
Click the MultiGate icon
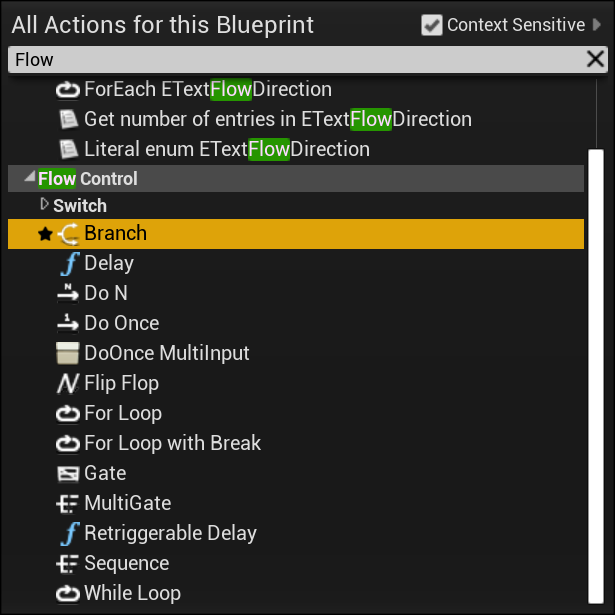[67, 503]
